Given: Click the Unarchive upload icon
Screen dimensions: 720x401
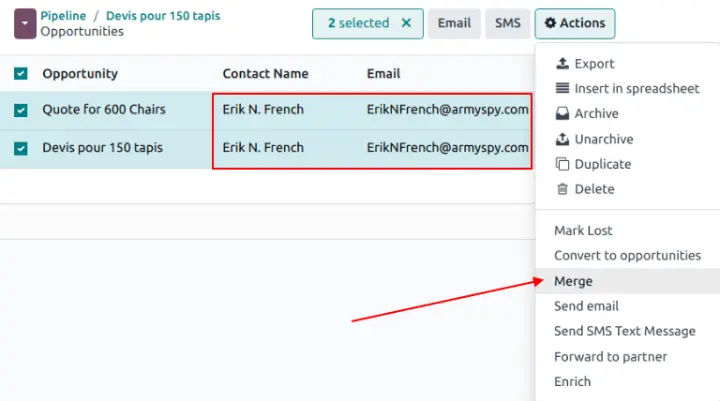Looking at the screenshot, I should [x=562, y=139].
